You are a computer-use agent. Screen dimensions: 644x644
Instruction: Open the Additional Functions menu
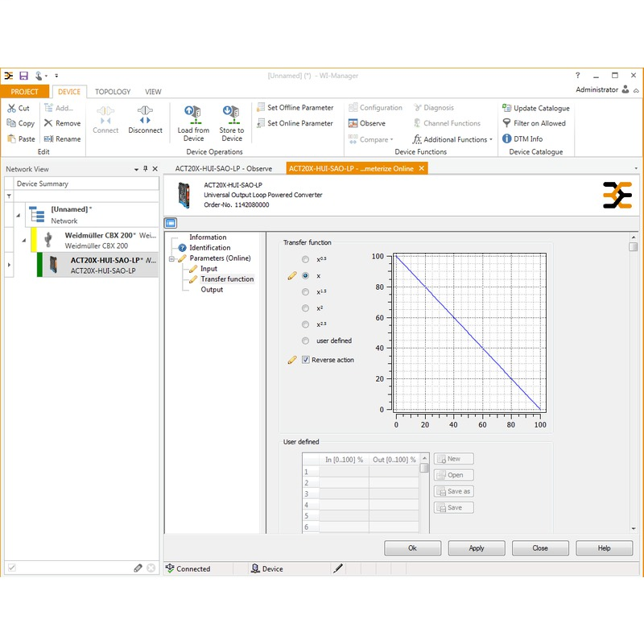tap(452, 139)
